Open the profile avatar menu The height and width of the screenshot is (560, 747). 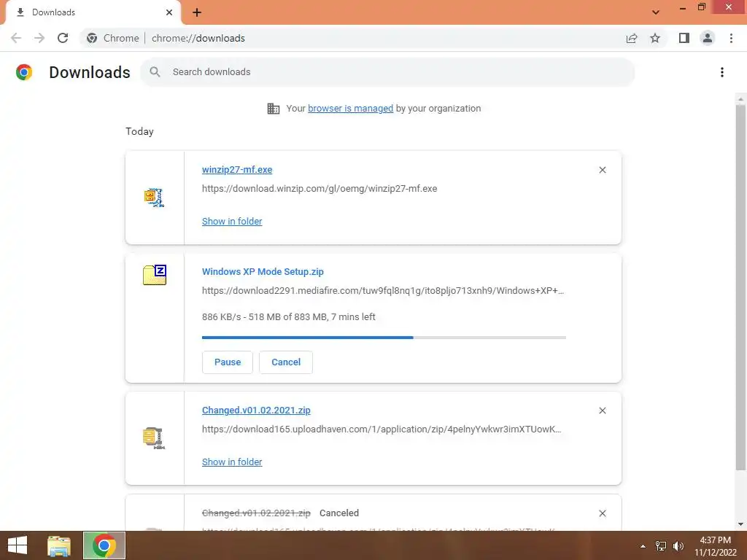pos(708,38)
